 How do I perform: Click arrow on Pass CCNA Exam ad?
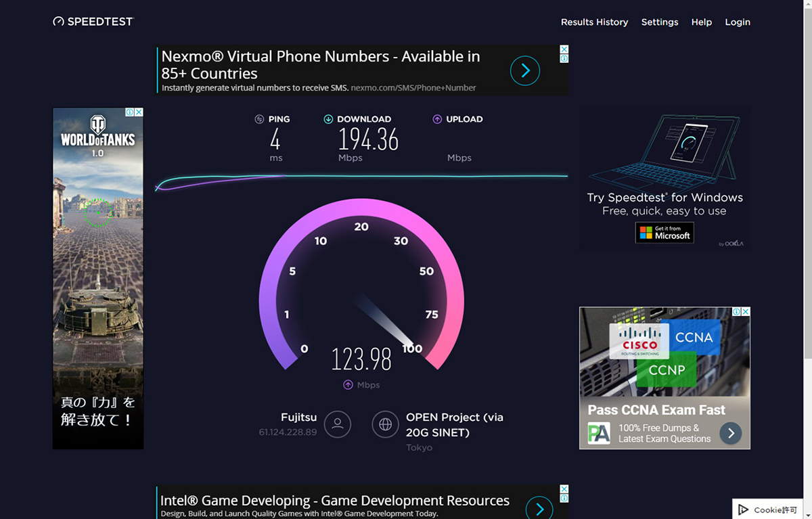[730, 433]
